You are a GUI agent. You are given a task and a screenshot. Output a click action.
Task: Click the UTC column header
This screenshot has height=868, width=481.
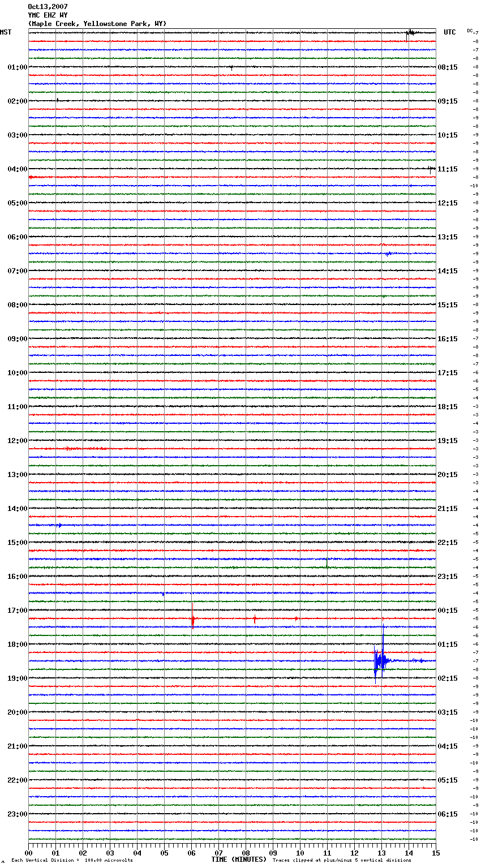450,32
